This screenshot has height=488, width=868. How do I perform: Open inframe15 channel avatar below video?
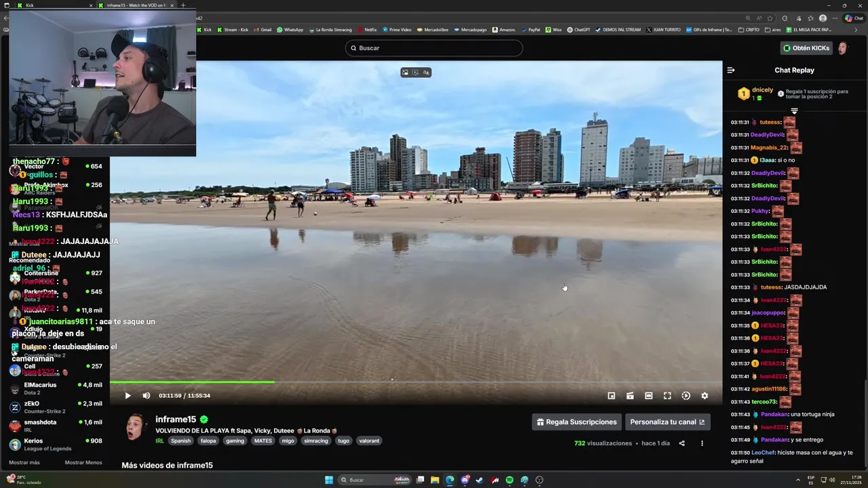pyautogui.click(x=136, y=427)
